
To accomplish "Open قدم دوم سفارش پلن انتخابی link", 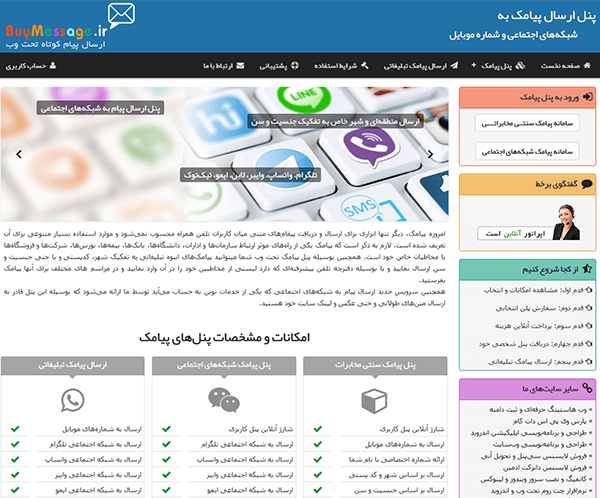I will tap(540, 308).
